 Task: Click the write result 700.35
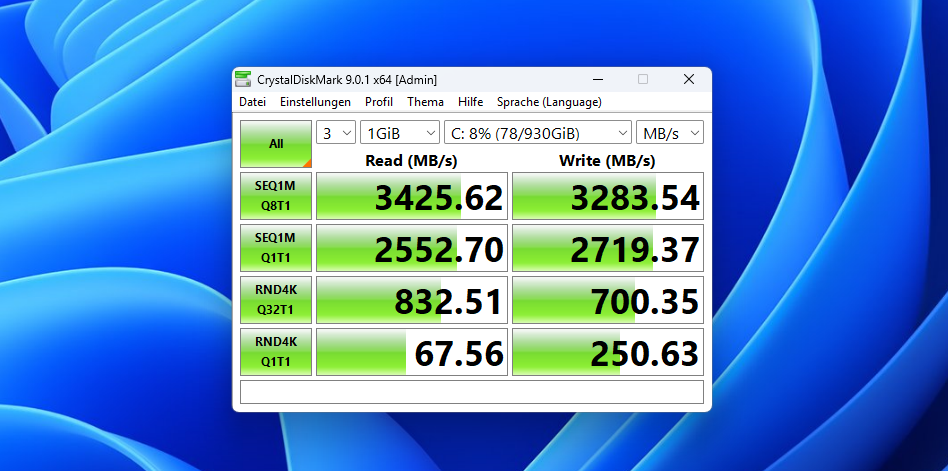(608, 300)
